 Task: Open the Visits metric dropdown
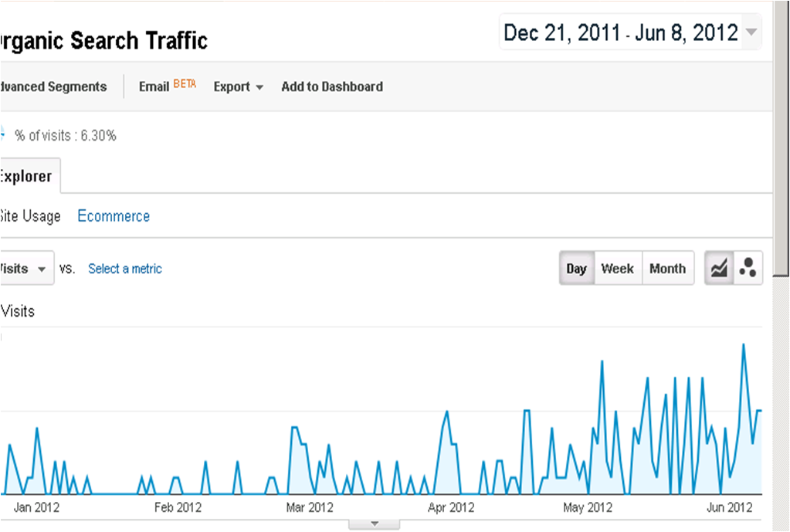point(27,268)
